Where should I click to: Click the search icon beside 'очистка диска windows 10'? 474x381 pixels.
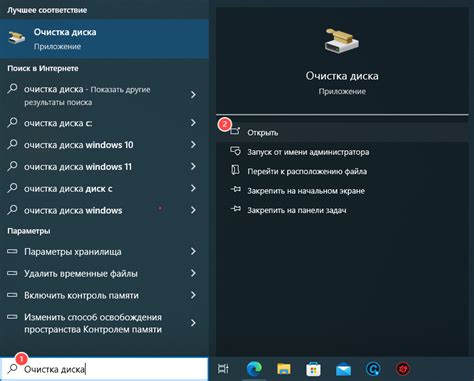click(12, 144)
